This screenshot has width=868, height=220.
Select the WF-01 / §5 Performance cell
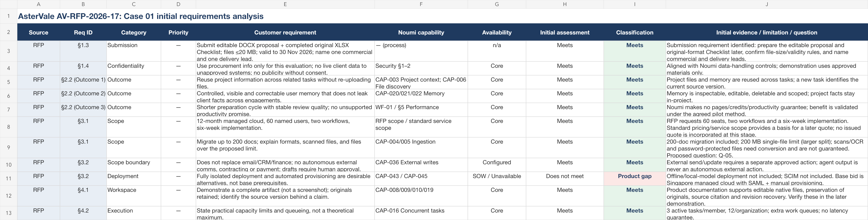(x=421, y=110)
